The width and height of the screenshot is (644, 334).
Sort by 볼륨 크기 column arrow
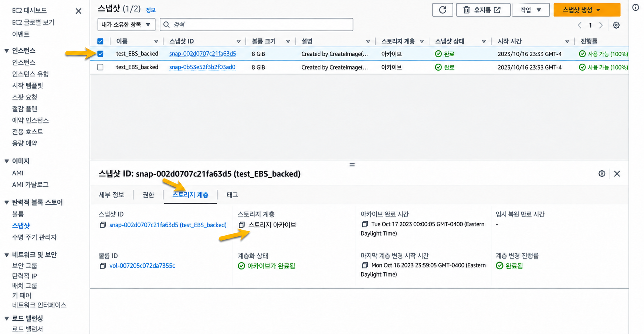pos(288,41)
